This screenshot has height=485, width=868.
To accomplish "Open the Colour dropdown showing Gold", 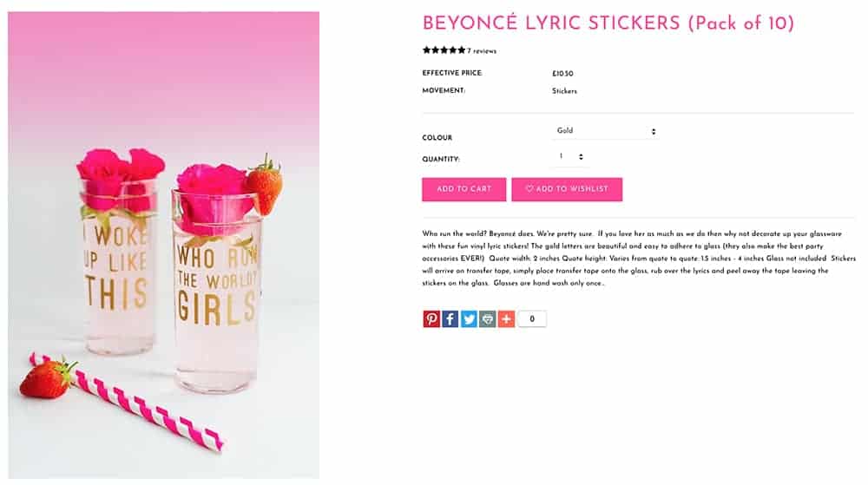I will pos(605,131).
